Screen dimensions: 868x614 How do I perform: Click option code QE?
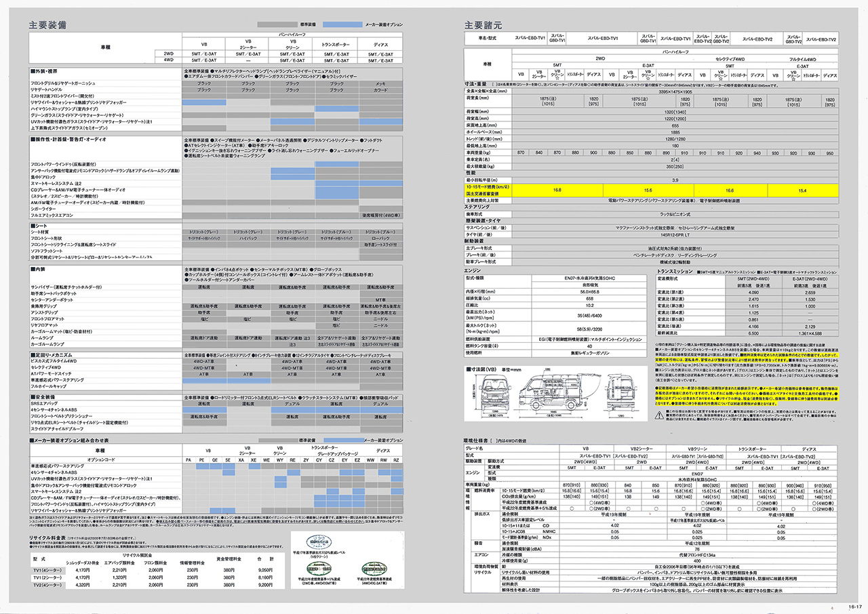click(216, 460)
